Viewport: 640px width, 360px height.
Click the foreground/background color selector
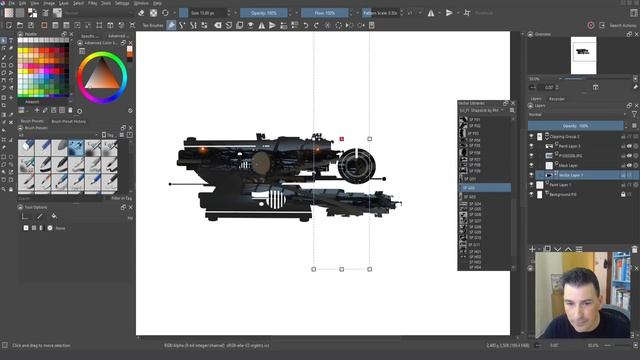(32, 13)
